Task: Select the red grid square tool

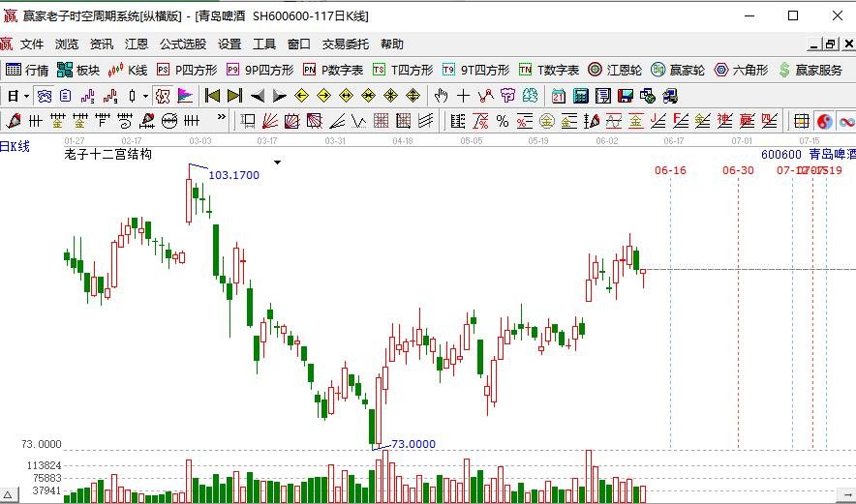Action: tap(382, 121)
